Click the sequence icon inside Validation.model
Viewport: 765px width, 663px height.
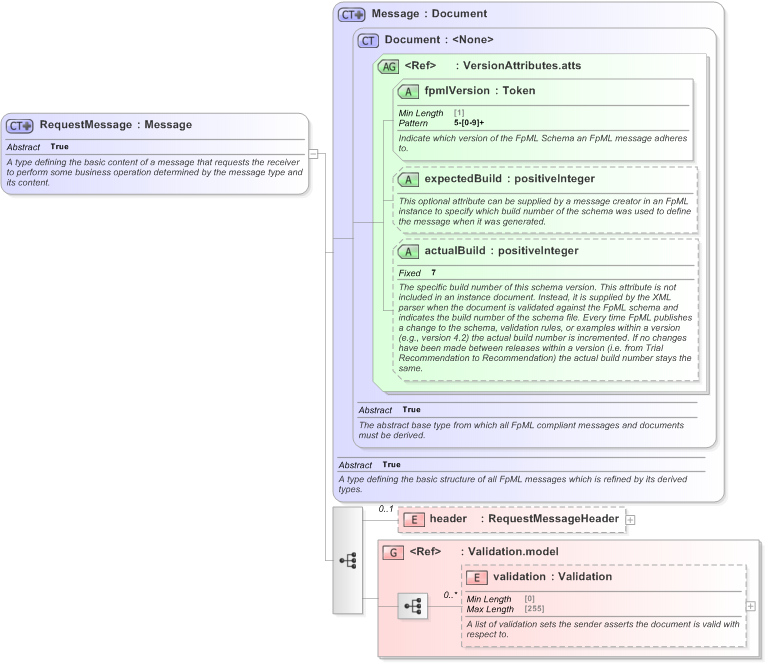413,606
